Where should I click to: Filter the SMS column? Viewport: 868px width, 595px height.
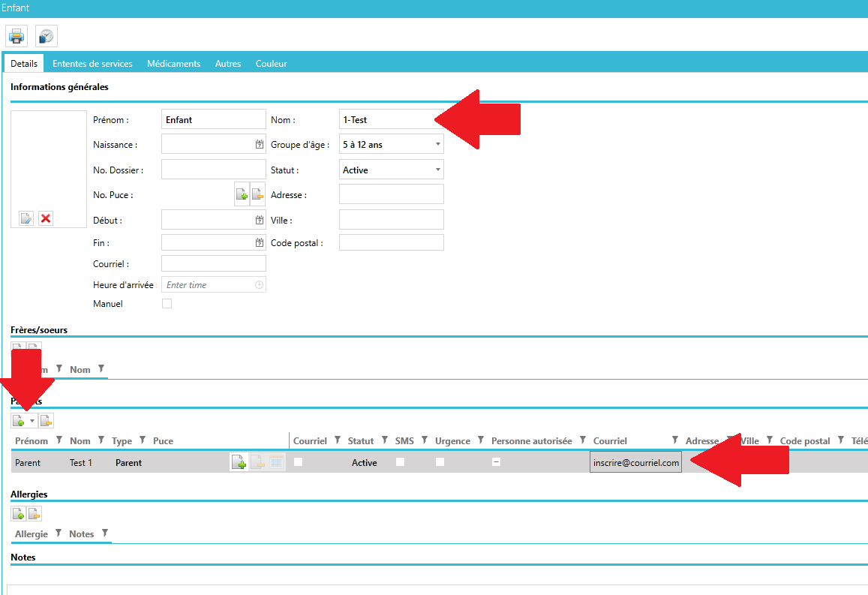(x=425, y=440)
